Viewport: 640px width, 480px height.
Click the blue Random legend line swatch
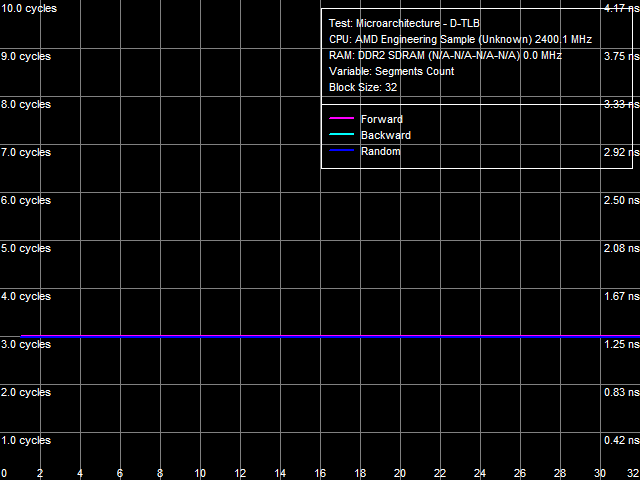tap(342, 152)
